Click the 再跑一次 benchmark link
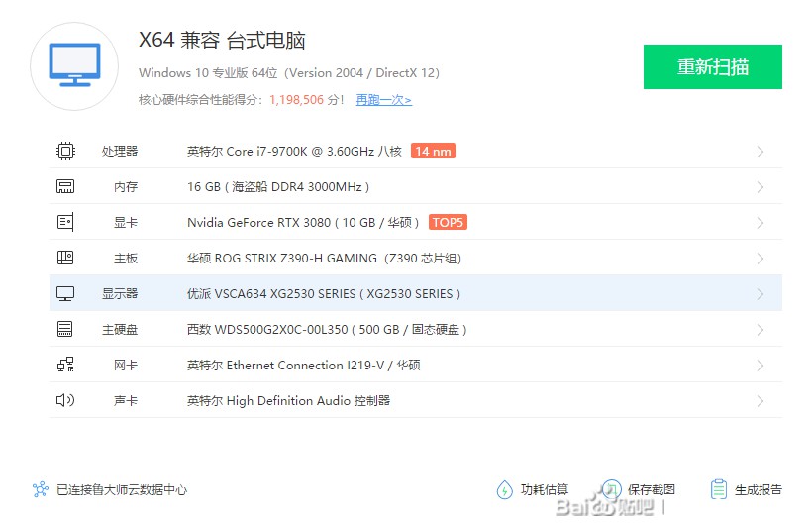This screenshot has width=812, height=525. (384, 99)
